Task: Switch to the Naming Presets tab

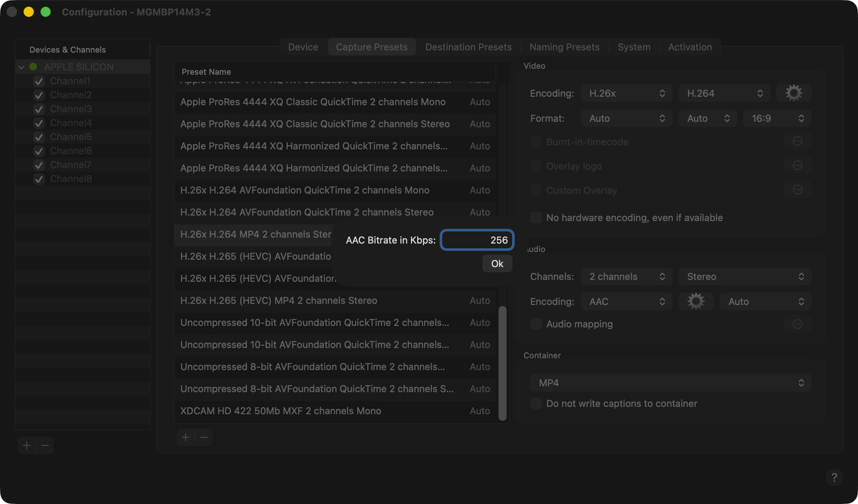Action: click(564, 47)
